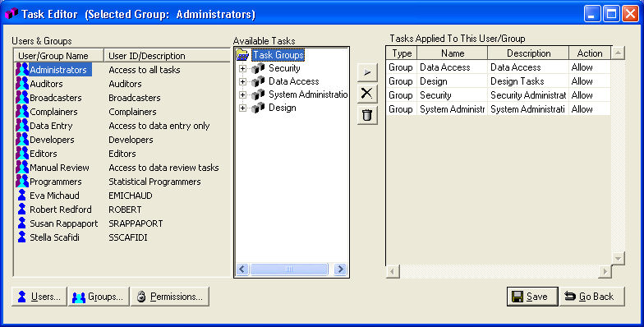Save the task assignments
Image resolution: width=644 pixels, height=327 pixels.
[x=532, y=297]
